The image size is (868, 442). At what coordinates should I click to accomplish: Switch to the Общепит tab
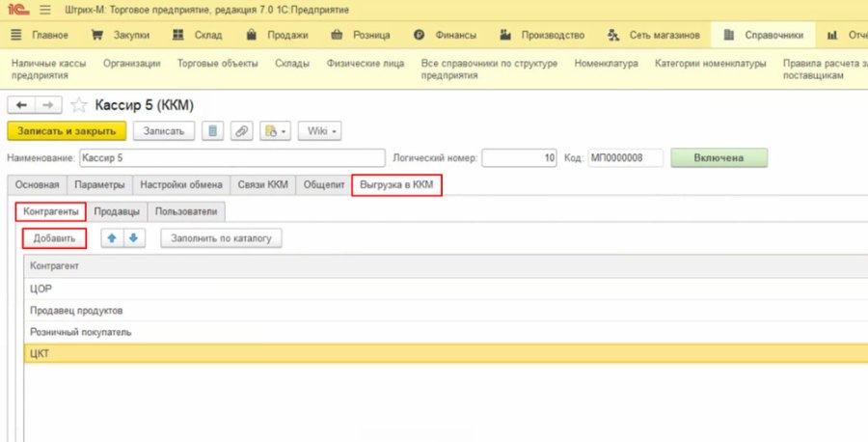pos(324,185)
